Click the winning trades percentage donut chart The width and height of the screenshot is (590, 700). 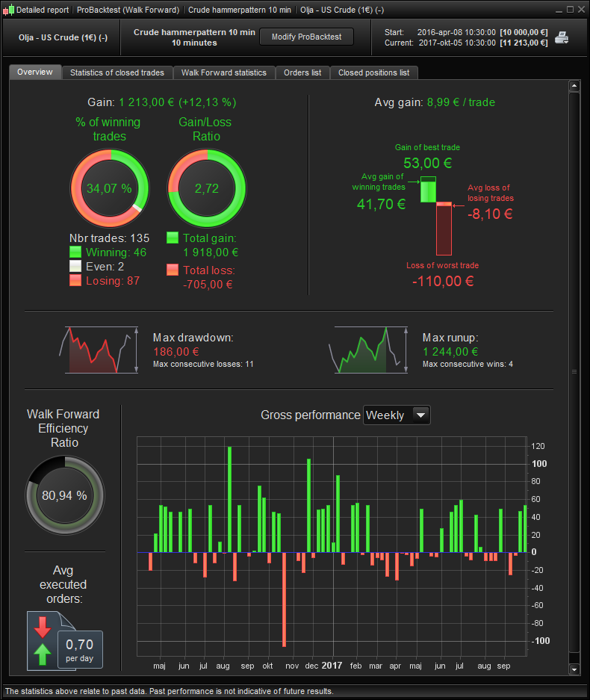(x=109, y=188)
